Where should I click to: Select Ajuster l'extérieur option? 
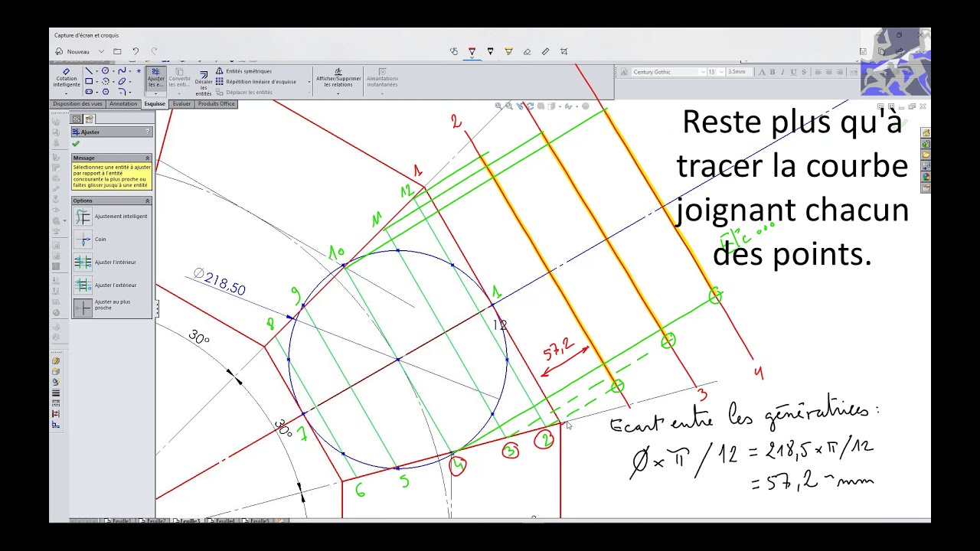106,285
